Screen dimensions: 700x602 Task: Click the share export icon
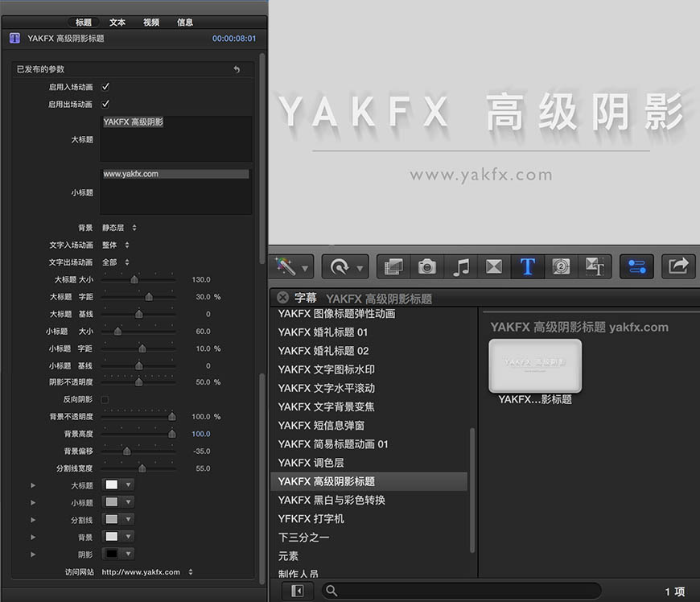678,266
